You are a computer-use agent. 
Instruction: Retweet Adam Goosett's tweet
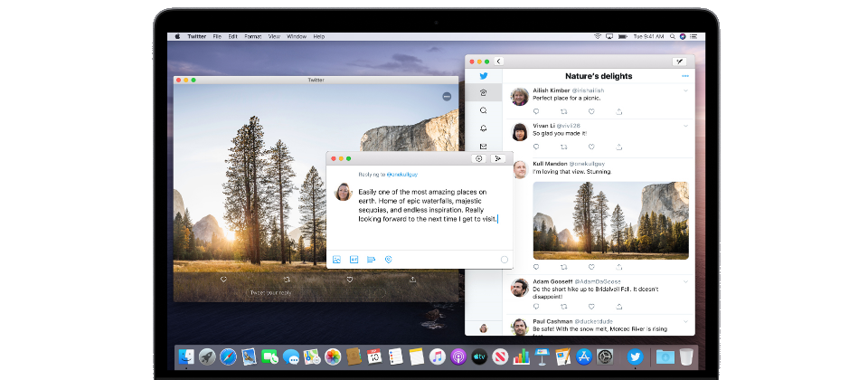[x=563, y=306]
